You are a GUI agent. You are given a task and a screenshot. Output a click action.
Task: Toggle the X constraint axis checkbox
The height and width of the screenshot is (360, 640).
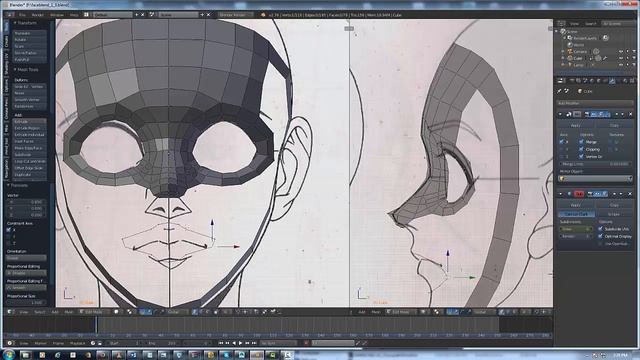pyautogui.click(x=9, y=230)
